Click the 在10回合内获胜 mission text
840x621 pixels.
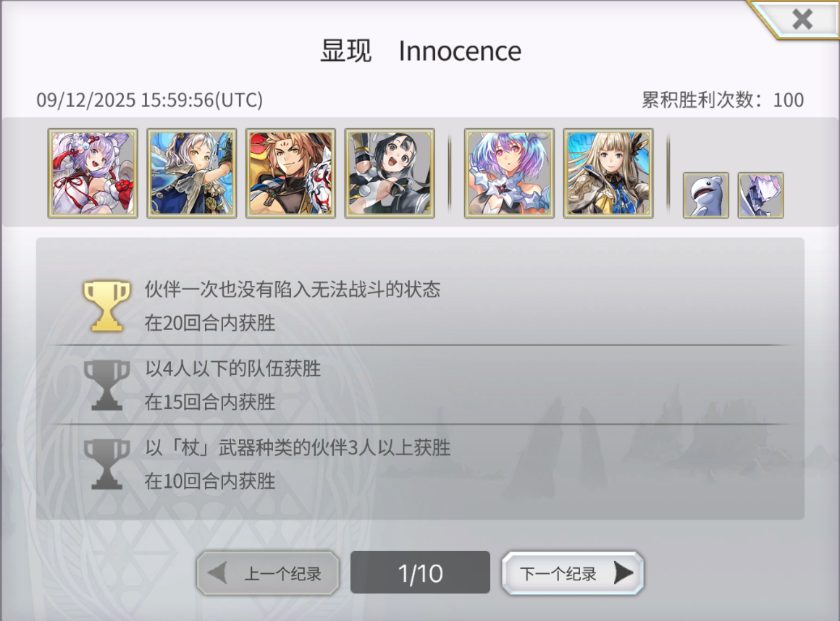point(209,481)
